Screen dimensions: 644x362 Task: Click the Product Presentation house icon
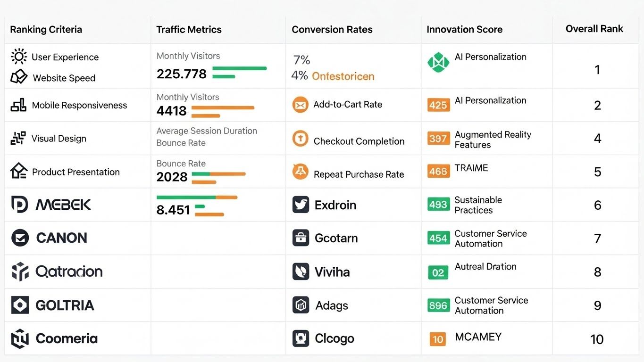click(x=19, y=171)
